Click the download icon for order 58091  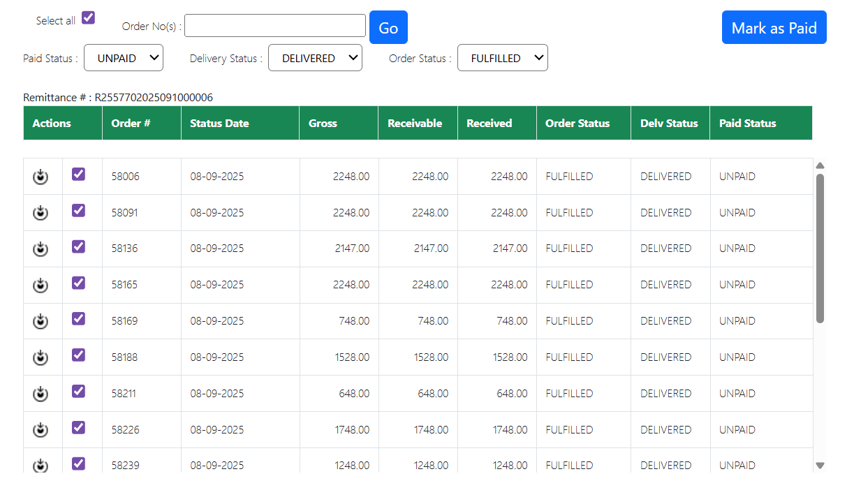click(x=41, y=213)
